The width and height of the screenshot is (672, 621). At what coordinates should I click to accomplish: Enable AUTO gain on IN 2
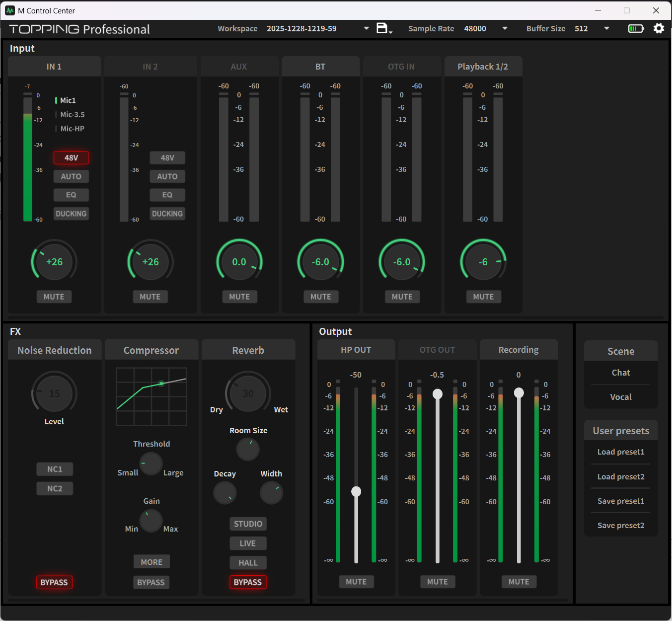(167, 176)
